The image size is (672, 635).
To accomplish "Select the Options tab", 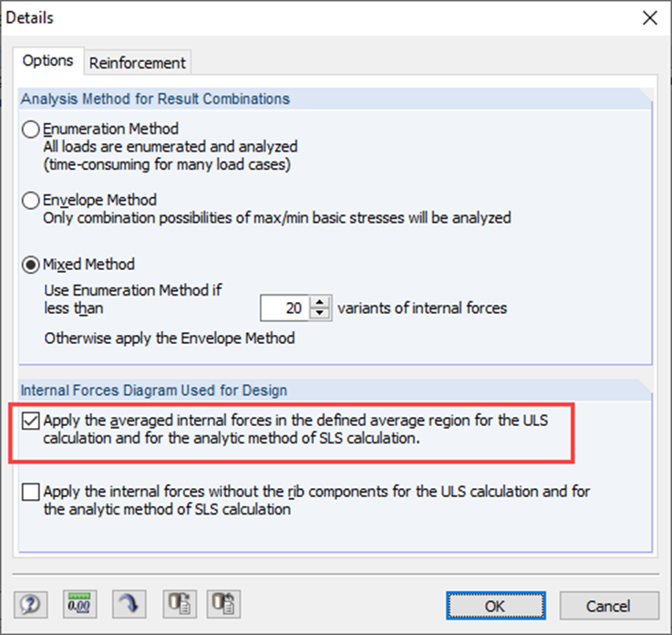I will [x=47, y=61].
